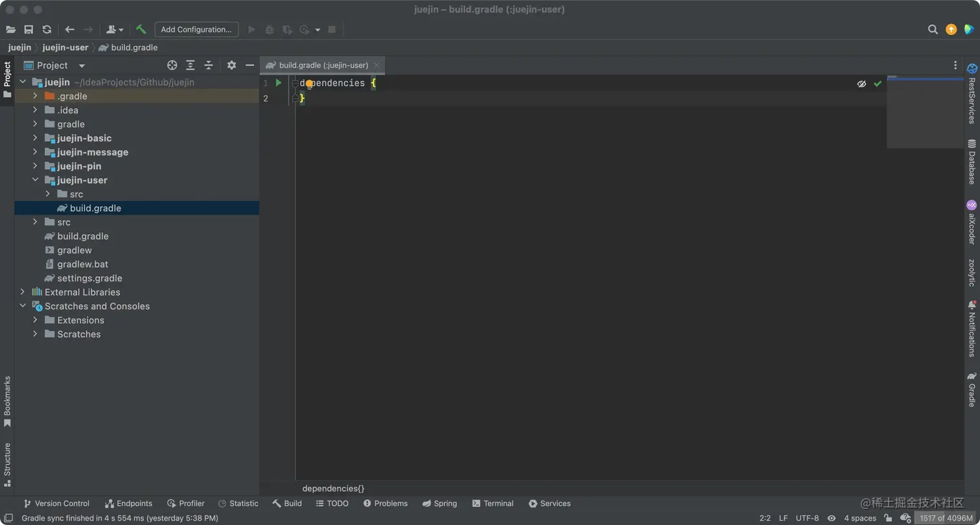Expand the .gradle folder
The image size is (980, 525).
pyautogui.click(x=35, y=96)
